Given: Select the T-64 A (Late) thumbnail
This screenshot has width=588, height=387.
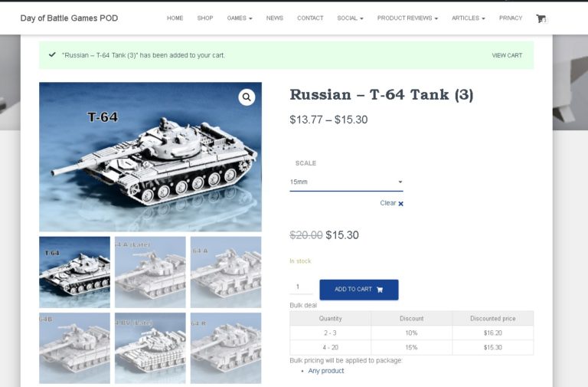Looking at the screenshot, I should pyautogui.click(x=150, y=272).
